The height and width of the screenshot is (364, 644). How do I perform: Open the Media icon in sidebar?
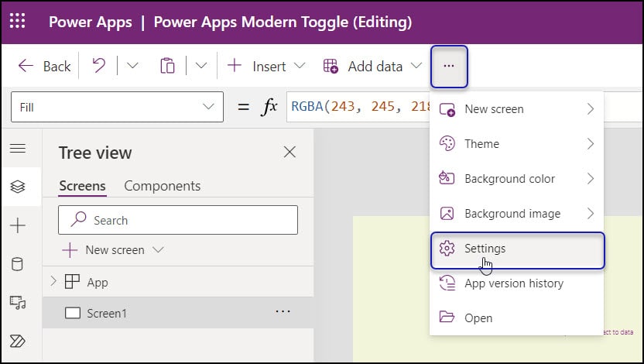coord(18,303)
